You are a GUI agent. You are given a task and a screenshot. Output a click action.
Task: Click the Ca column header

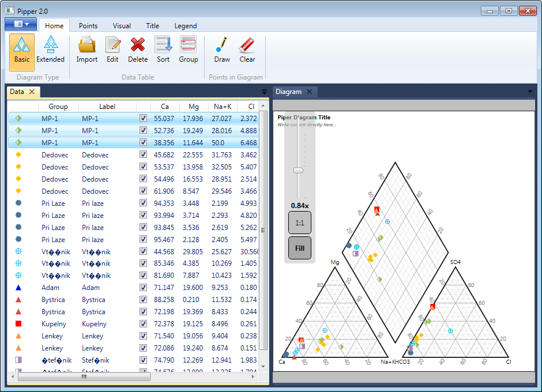pos(165,107)
